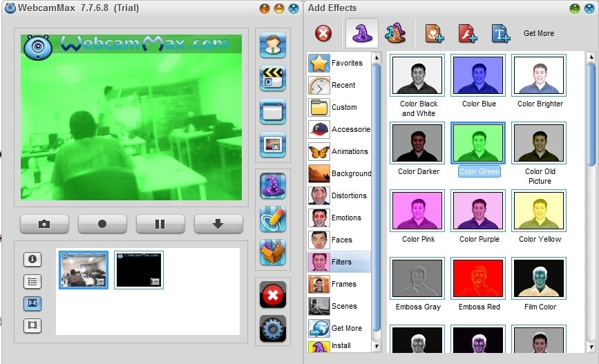Image resolution: width=599 pixels, height=364 pixels.
Task: Apply the Color Brighter filter
Action: coord(539,75)
